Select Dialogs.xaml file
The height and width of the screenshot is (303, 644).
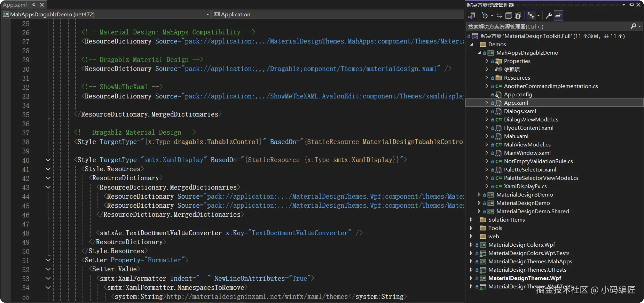(520, 111)
